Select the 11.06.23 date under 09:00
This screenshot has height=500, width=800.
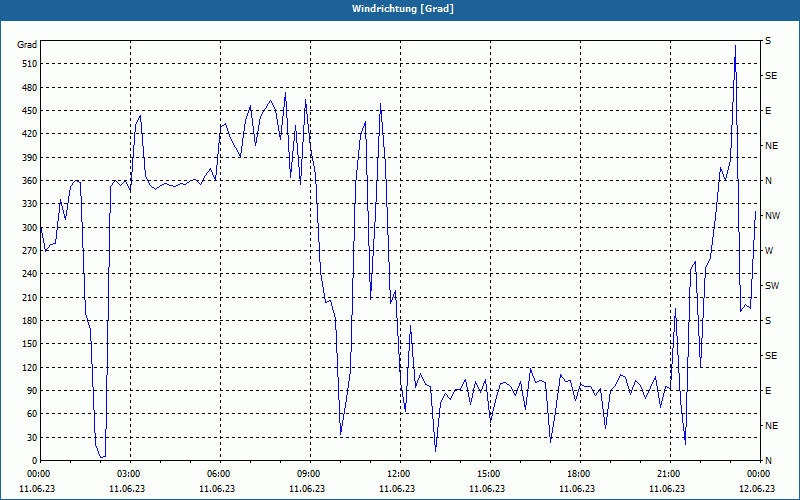point(307,488)
